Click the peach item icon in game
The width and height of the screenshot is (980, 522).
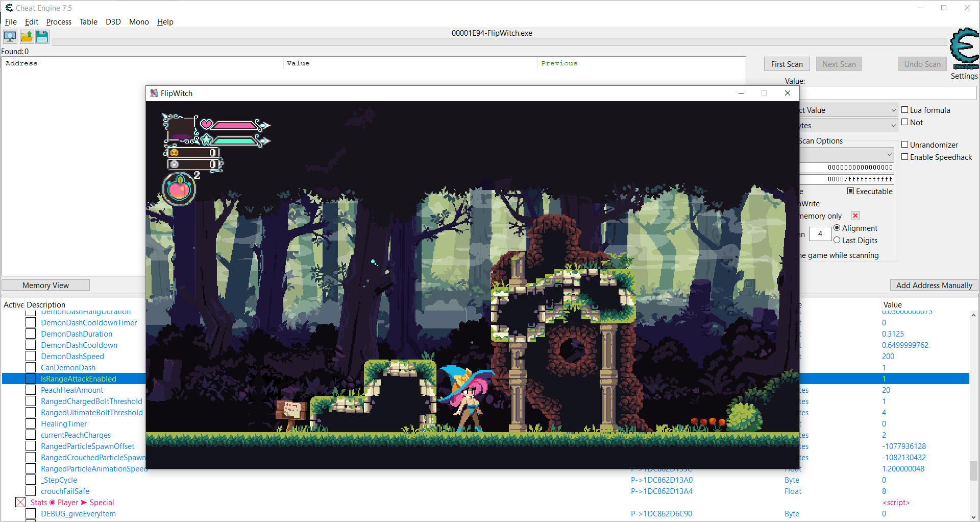pos(179,189)
